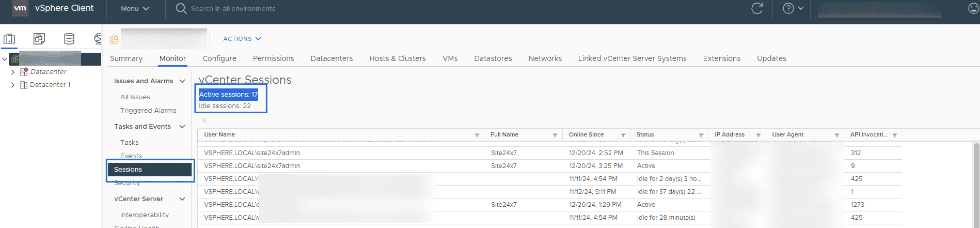Click the User Name column filter icon
This screenshot has height=228, width=980.
point(477,135)
